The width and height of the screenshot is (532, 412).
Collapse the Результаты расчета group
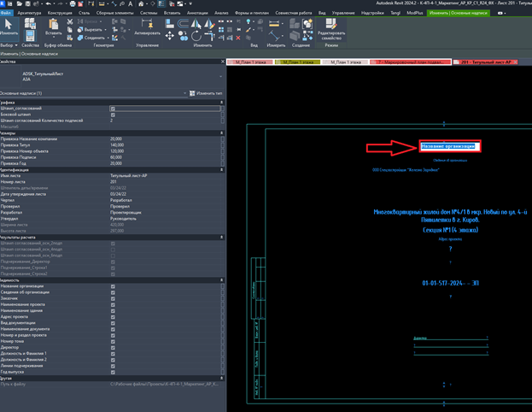click(x=221, y=237)
